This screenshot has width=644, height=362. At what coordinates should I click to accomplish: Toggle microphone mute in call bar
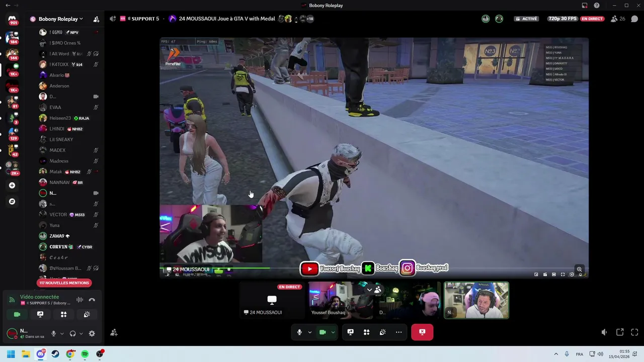(x=299, y=332)
